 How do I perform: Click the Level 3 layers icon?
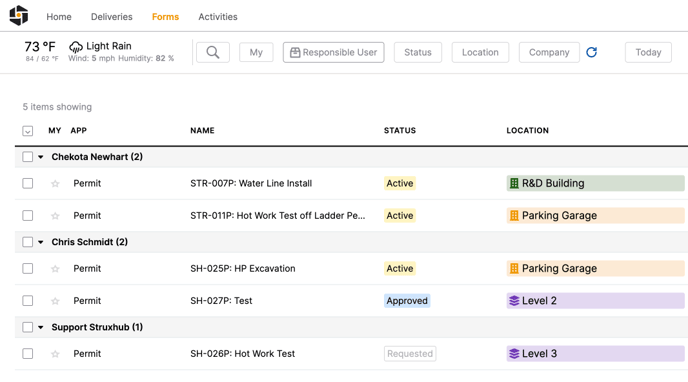514,353
